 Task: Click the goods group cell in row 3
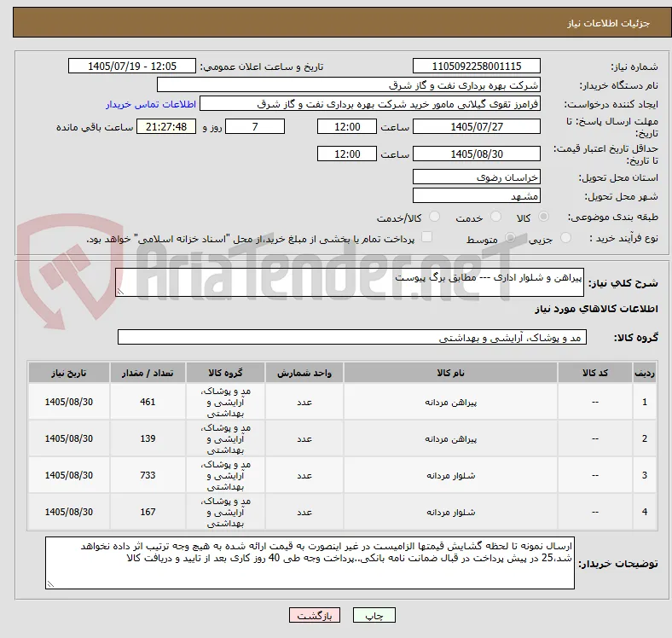(225, 475)
